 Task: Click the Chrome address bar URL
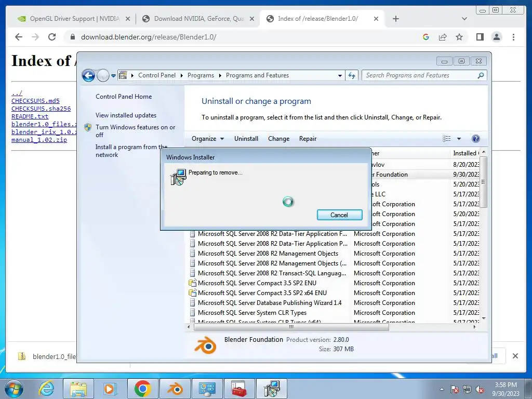(149, 37)
